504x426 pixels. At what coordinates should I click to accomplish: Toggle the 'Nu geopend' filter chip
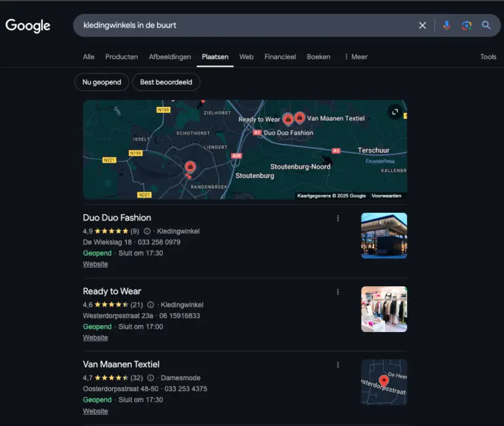pyautogui.click(x=102, y=82)
